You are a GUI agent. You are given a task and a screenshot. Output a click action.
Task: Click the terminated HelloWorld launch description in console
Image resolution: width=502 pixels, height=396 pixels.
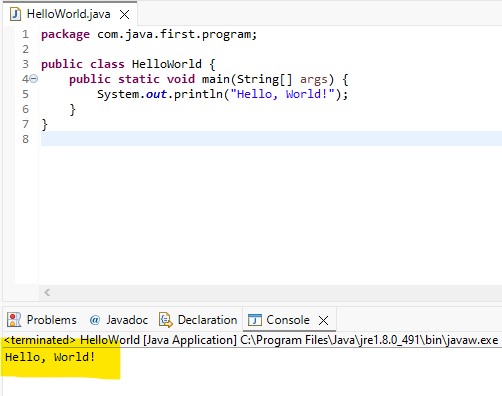coord(251,340)
